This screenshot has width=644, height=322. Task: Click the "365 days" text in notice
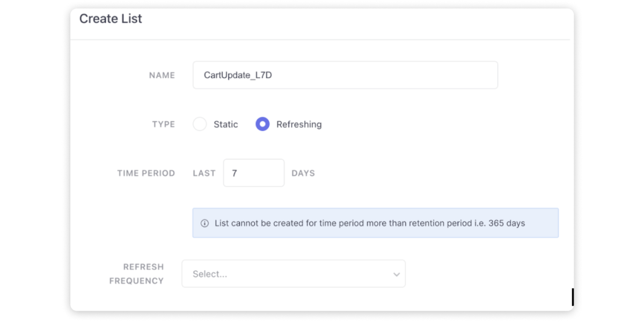point(506,223)
